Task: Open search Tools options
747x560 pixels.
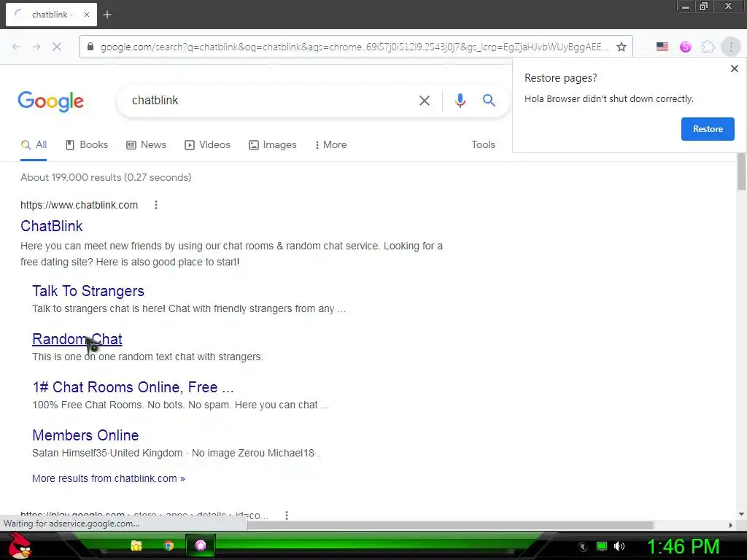Action: coord(483,145)
